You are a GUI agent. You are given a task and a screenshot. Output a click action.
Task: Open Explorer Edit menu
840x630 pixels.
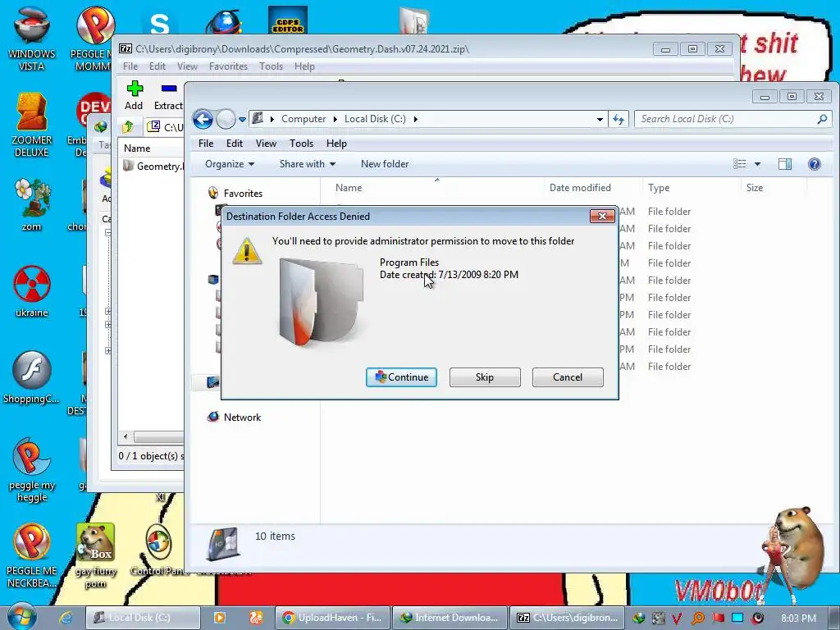234,144
